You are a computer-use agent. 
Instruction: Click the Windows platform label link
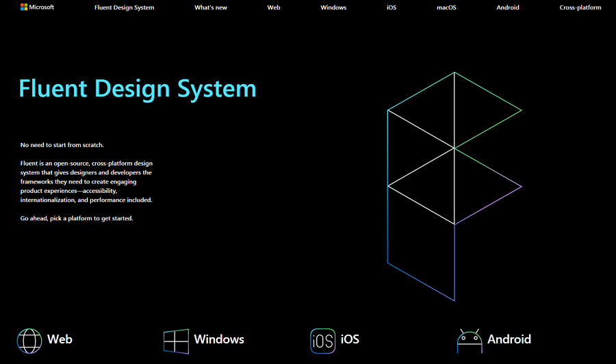click(x=219, y=339)
